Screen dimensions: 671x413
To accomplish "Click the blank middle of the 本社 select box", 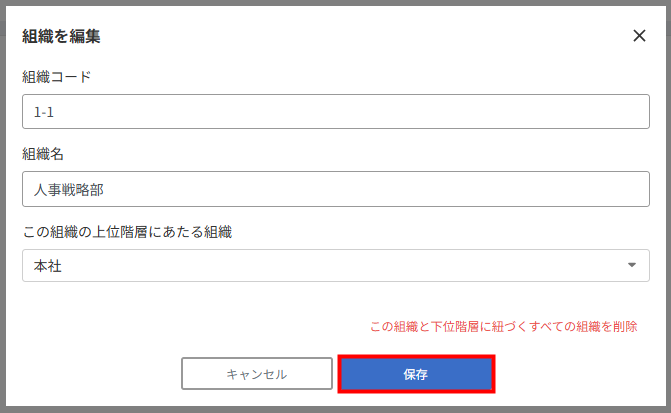I will [336, 265].
